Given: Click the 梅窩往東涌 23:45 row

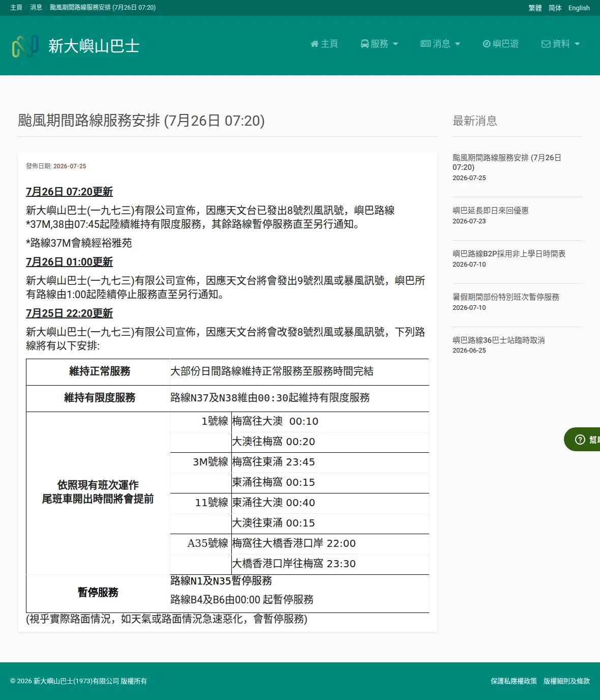Looking at the screenshot, I should pyautogui.click(x=330, y=462).
